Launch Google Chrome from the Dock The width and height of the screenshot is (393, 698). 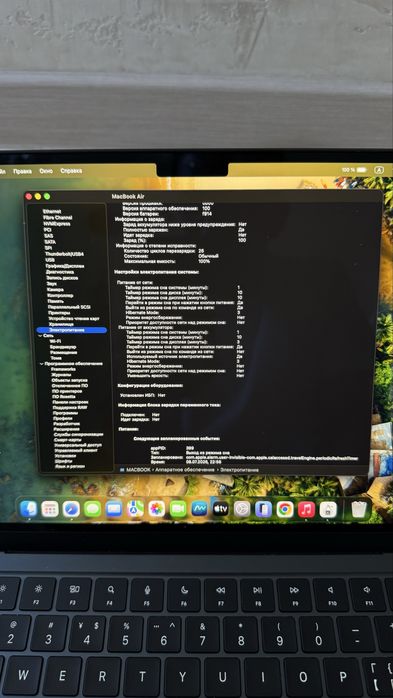[x=285, y=509]
